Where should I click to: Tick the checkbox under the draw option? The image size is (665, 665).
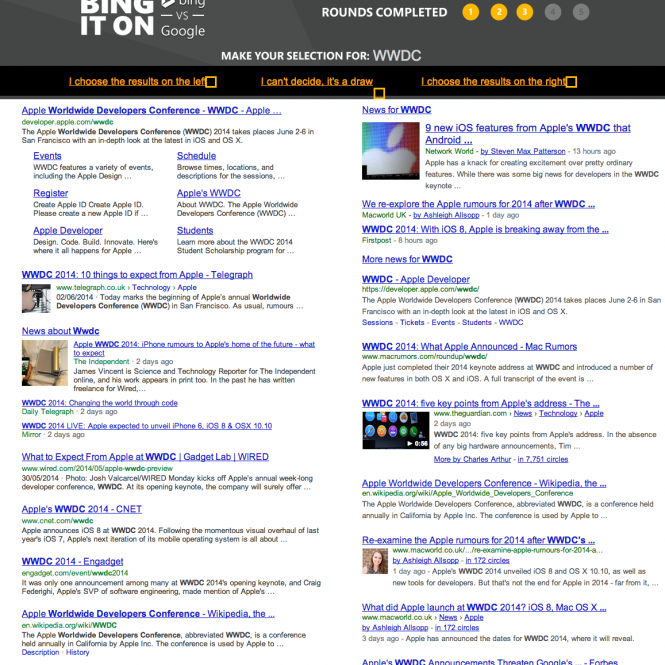point(379,93)
